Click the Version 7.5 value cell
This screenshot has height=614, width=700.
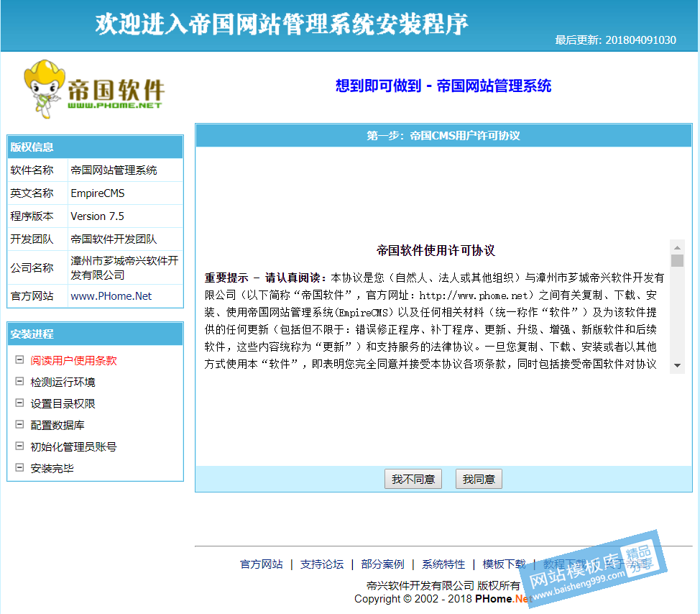tap(126, 216)
